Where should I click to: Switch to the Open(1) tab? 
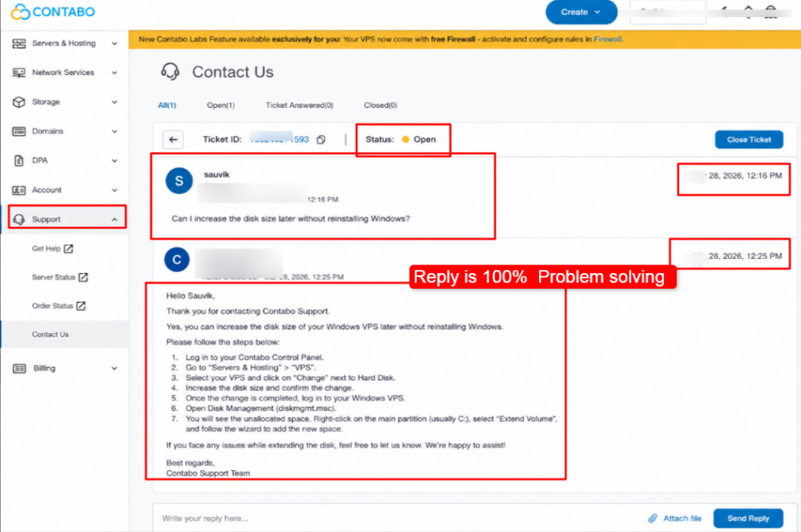coord(221,106)
